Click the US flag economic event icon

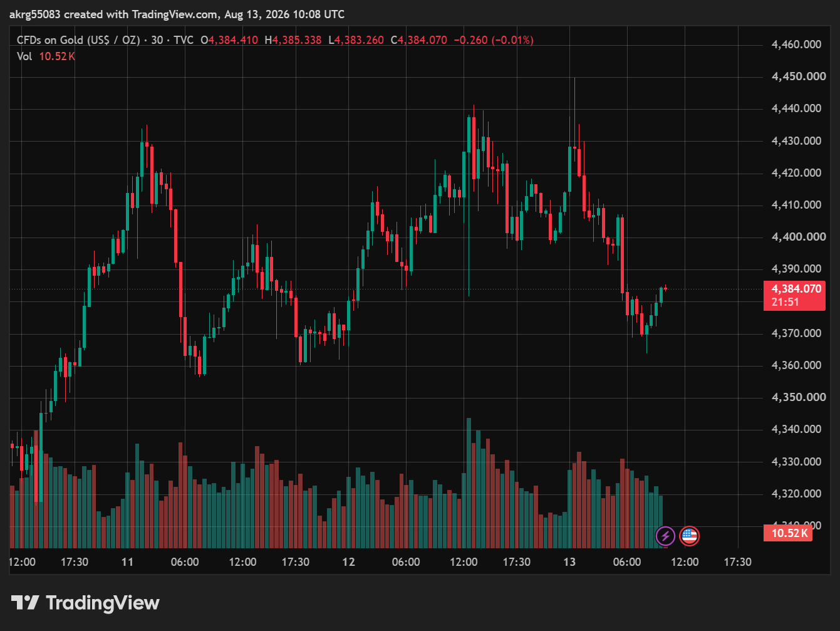689,536
